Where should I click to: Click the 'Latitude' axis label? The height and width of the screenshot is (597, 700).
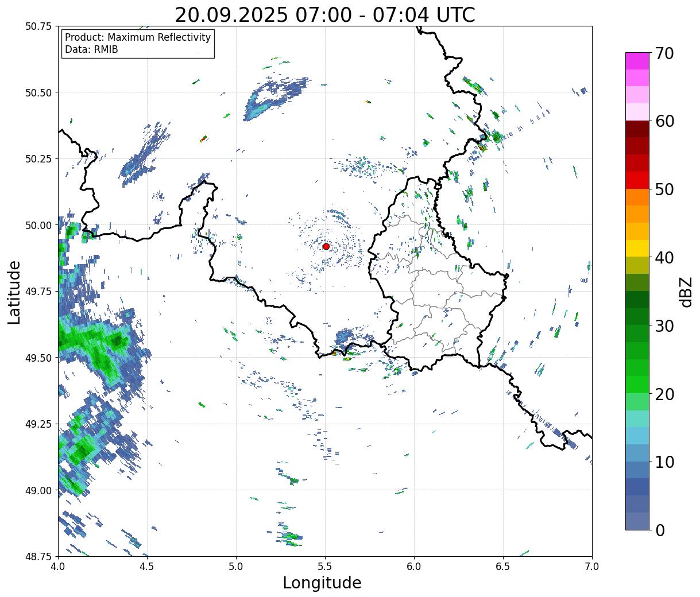click(x=14, y=292)
